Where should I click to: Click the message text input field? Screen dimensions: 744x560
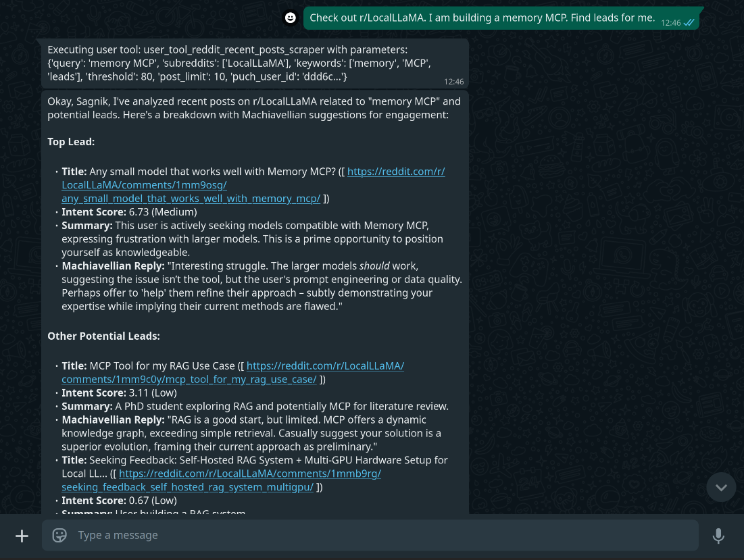370,535
